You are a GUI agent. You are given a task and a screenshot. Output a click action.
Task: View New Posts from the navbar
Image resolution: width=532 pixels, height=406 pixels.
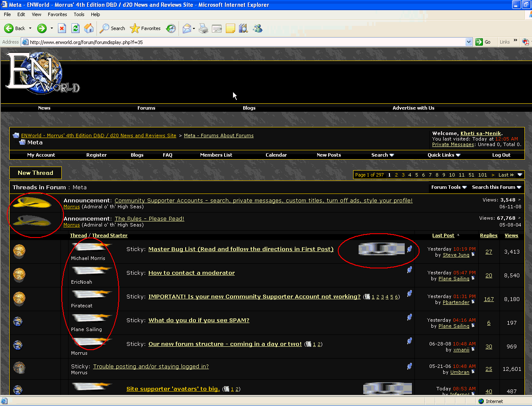(x=329, y=155)
